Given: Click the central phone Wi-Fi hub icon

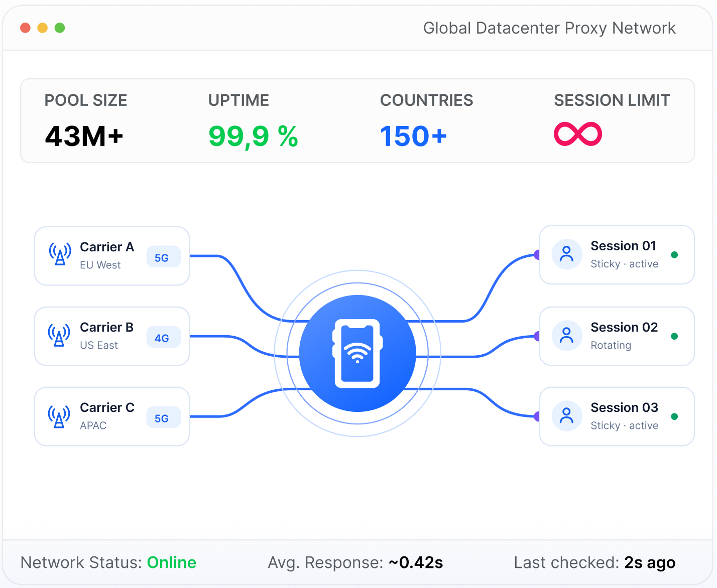Looking at the screenshot, I should (357, 353).
